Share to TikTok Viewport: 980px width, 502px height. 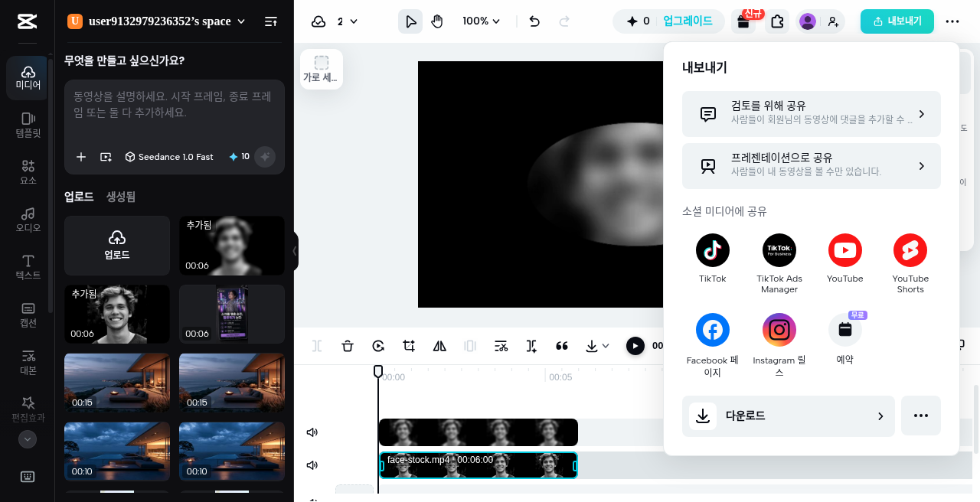click(x=713, y=259)
